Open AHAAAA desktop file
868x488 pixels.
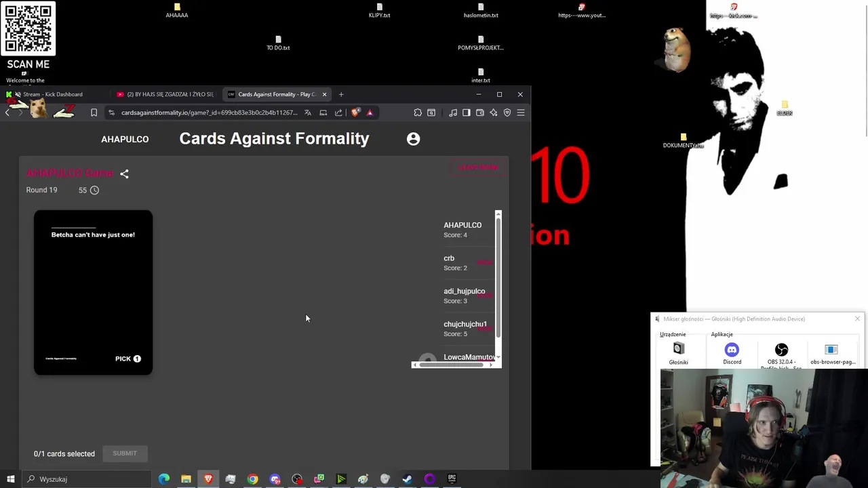click(177, 11)
